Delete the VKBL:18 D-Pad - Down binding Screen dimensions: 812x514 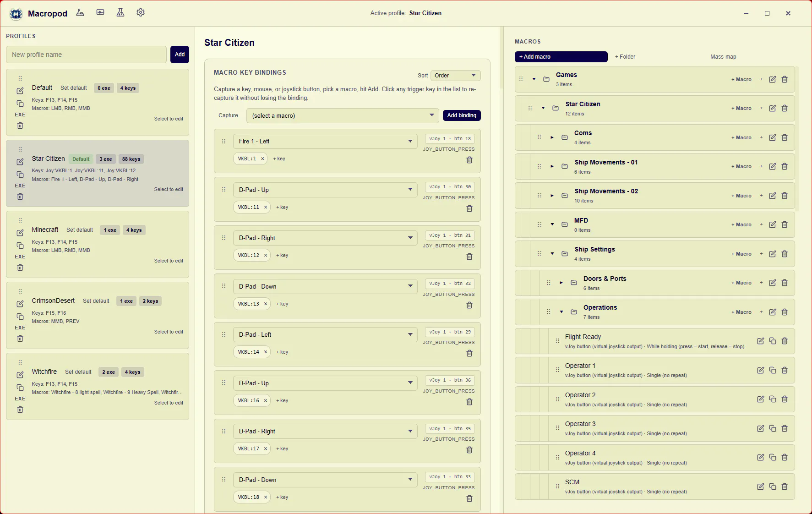(469, 498)
